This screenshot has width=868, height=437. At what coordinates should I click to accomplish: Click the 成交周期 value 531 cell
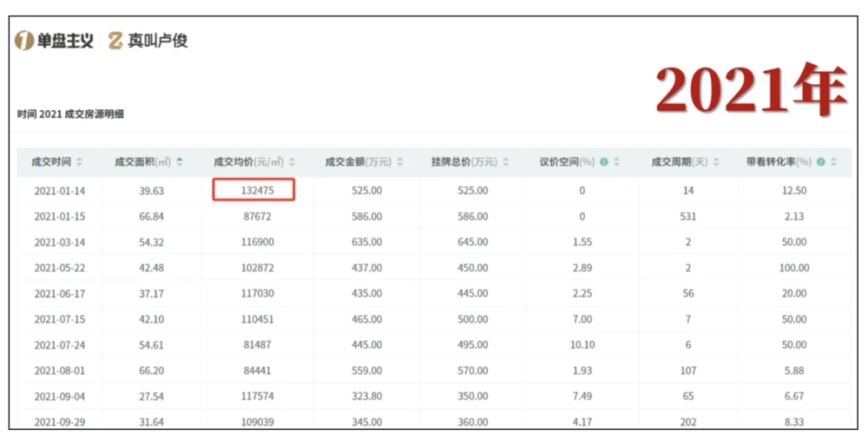click(x=688, y=215)
